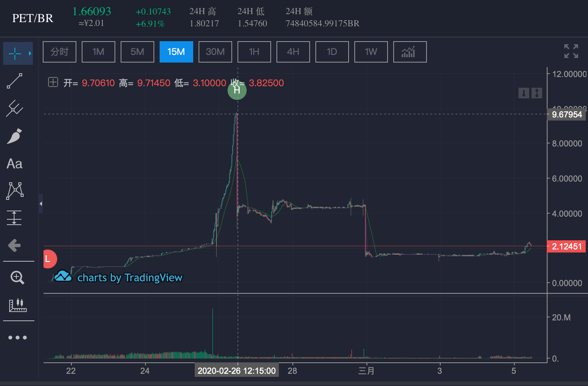The image size is (588, 386).
Task: Click the back arrow icon
Action: click(15, 245)
